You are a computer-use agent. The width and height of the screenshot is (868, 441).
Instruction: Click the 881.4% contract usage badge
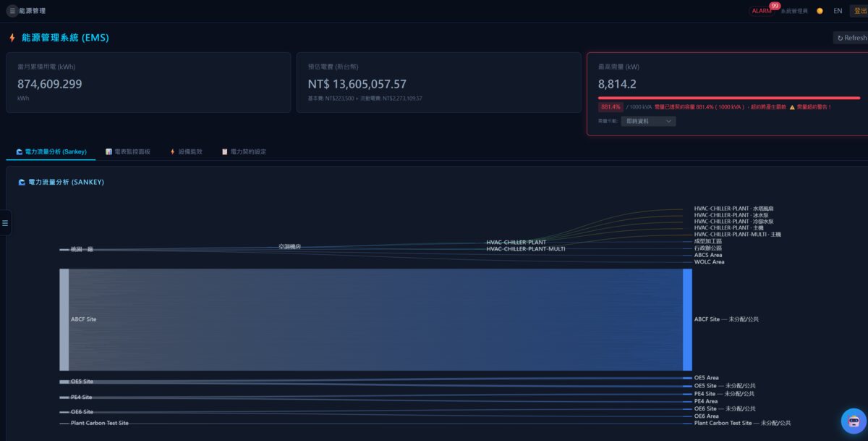click(x=610, y=107)
